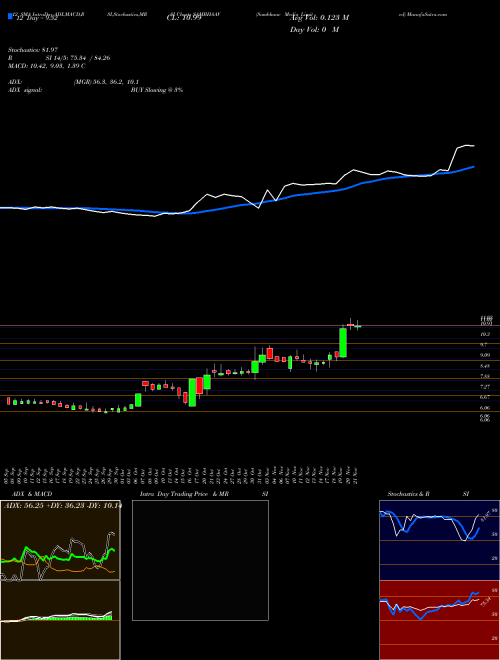Click the 8.48 price axis label
Viewport: 500px width, 660px height.
[485, 366]
